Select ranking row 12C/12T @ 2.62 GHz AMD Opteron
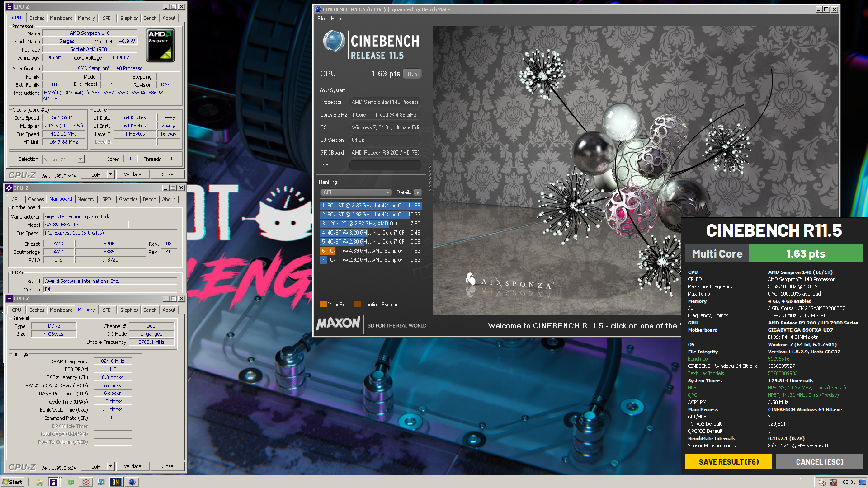Image resolution: width=868 pixels, height=488 pixels. (371, 224)
